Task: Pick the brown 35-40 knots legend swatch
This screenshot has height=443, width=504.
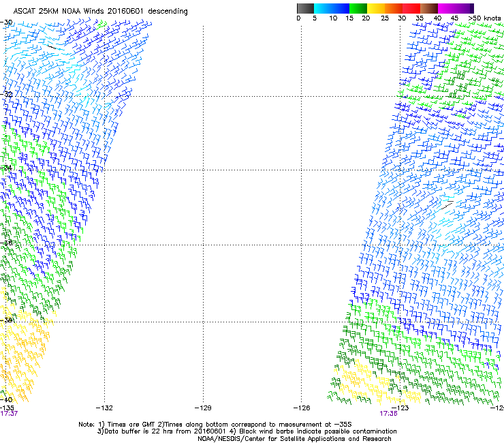Action: click(429, 8)
